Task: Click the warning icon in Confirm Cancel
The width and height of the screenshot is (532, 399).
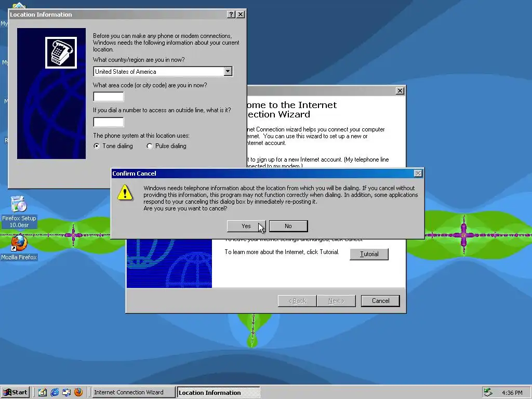Action: click(x=125, y=192)
